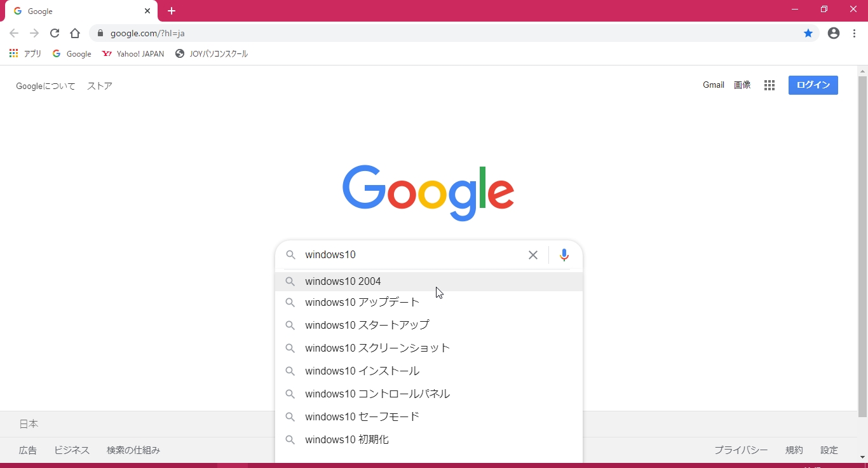868x468 pixels.
Task: Start voice search with the microphone icon
Action: coord(564,255)
